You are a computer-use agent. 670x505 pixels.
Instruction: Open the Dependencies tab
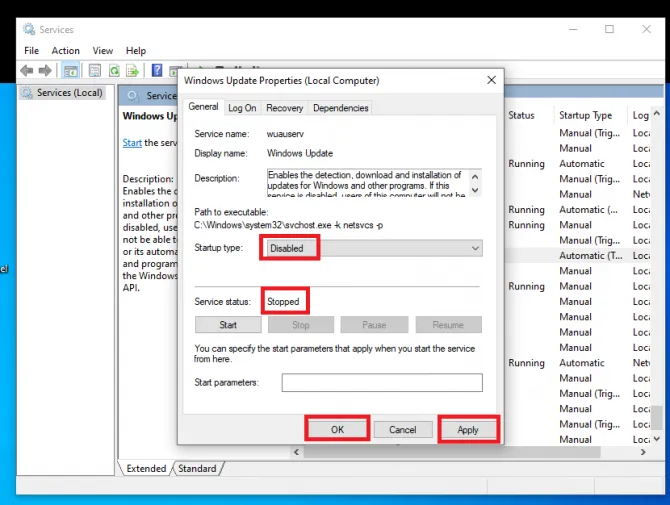click(x=340, y=108)
